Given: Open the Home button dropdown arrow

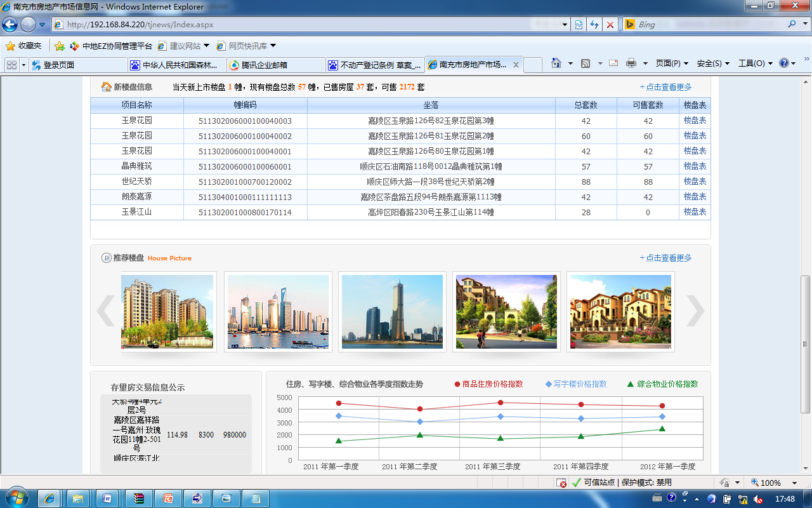Looking at the screenshot, I should pos(570,63).
